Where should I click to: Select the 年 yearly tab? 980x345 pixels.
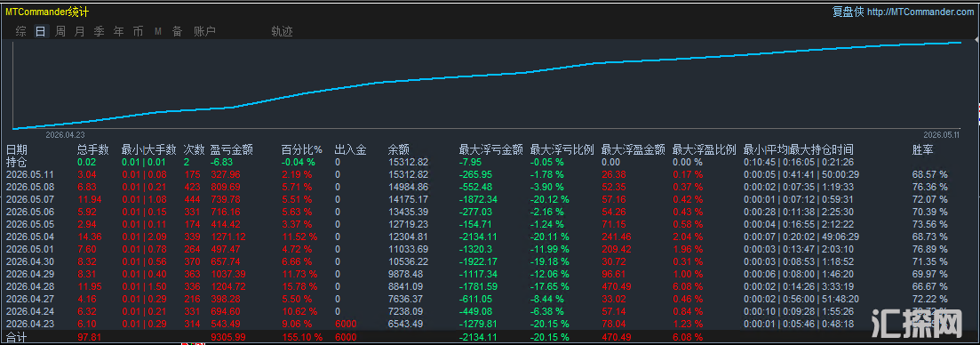coord(119,31)
